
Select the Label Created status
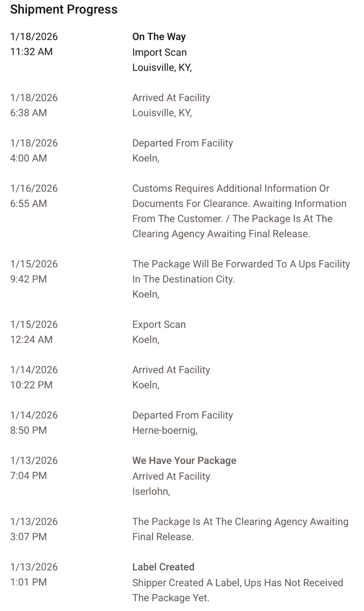(x=163, y=567)
